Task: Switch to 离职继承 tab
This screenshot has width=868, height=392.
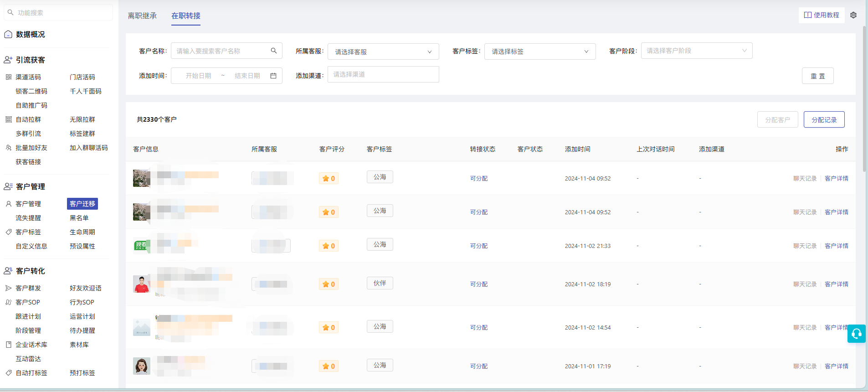Action: (x=142, y=15)
